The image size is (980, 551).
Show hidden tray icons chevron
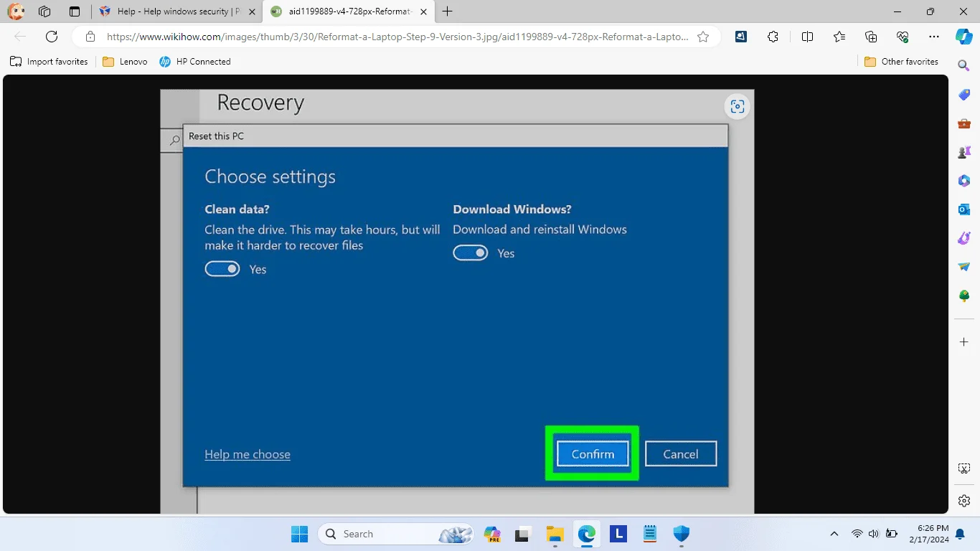tap(834, 534)
